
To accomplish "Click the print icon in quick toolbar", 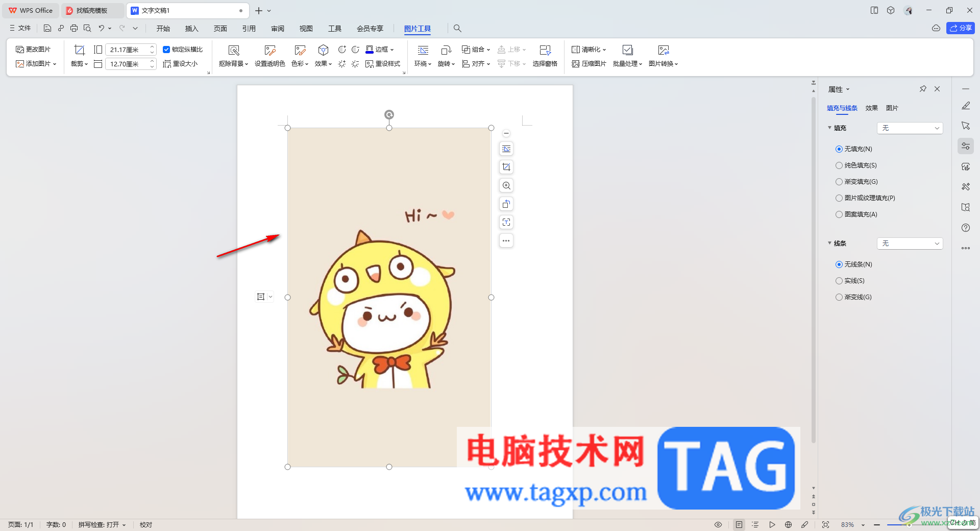I will pyautogui.click(x=74, y=28).
